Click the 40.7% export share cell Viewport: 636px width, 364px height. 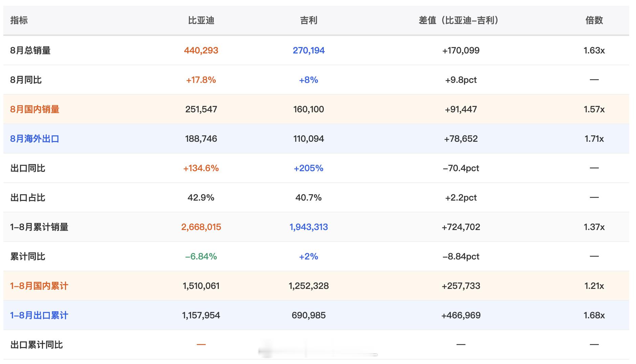309,198
